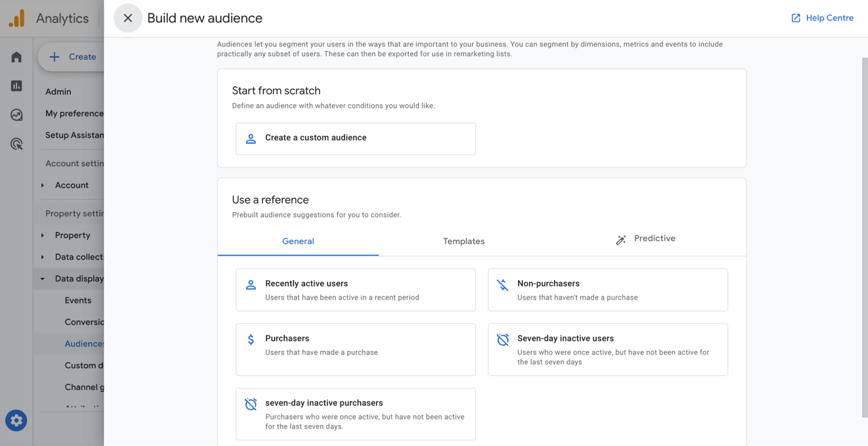Choose the Non-purchasers audience
This screenshot has width=868, height=446.
(608, 290)
